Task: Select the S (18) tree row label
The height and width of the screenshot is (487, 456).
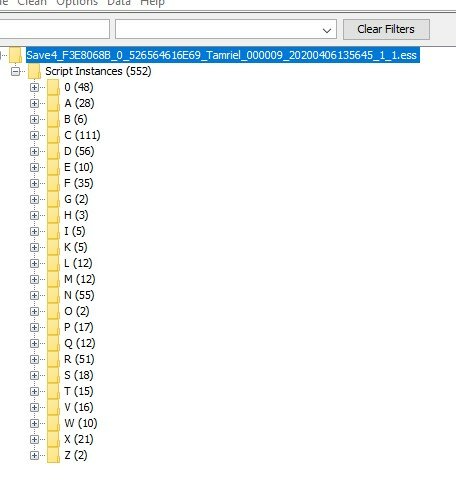Action: [79, 375]
